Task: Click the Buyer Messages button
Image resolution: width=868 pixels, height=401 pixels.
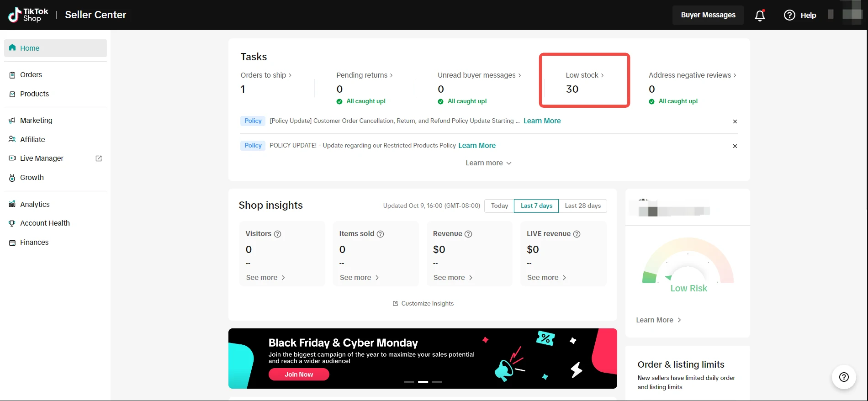Action: click(x=708, y=15)
